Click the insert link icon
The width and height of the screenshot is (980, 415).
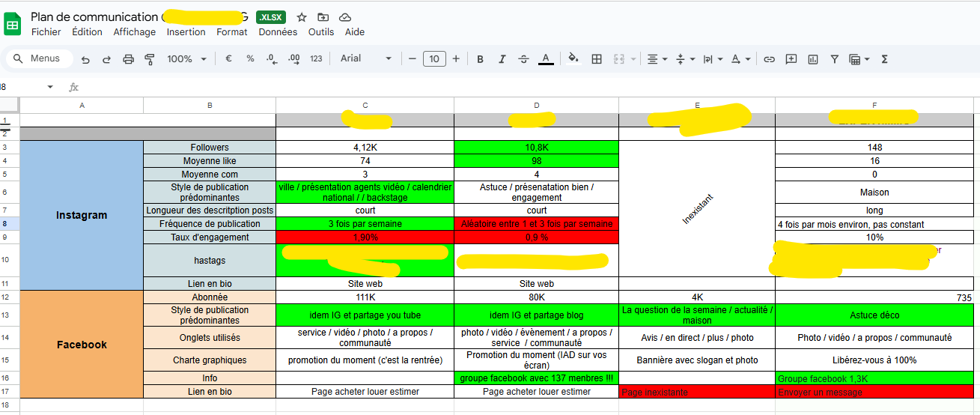[x=769, y=59]
